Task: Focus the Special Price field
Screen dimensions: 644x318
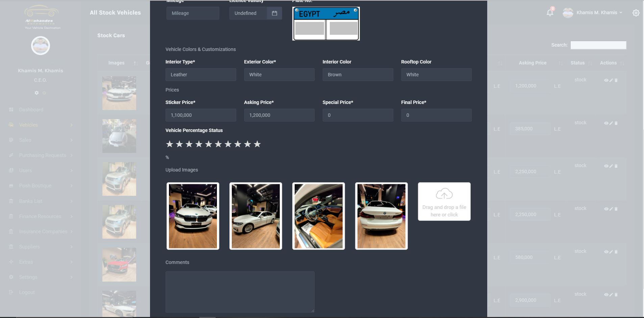Action: click(x=358, y=115)
